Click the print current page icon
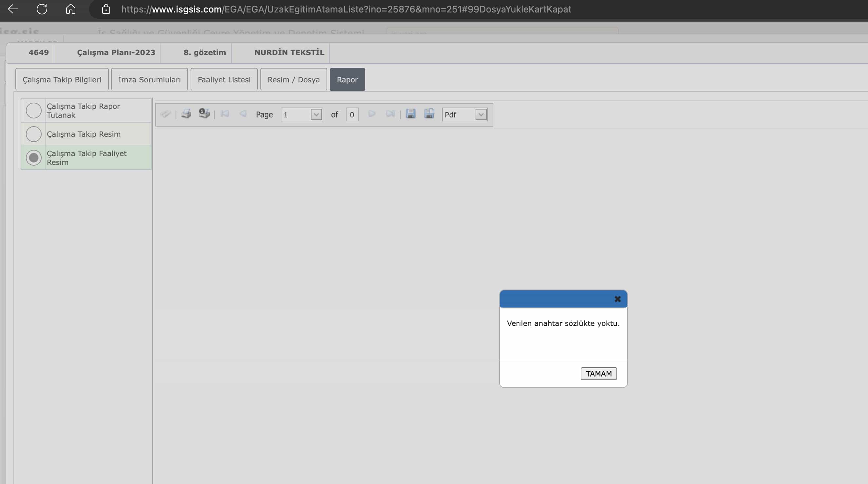868x484 pixels. click(x=204, y=114)
